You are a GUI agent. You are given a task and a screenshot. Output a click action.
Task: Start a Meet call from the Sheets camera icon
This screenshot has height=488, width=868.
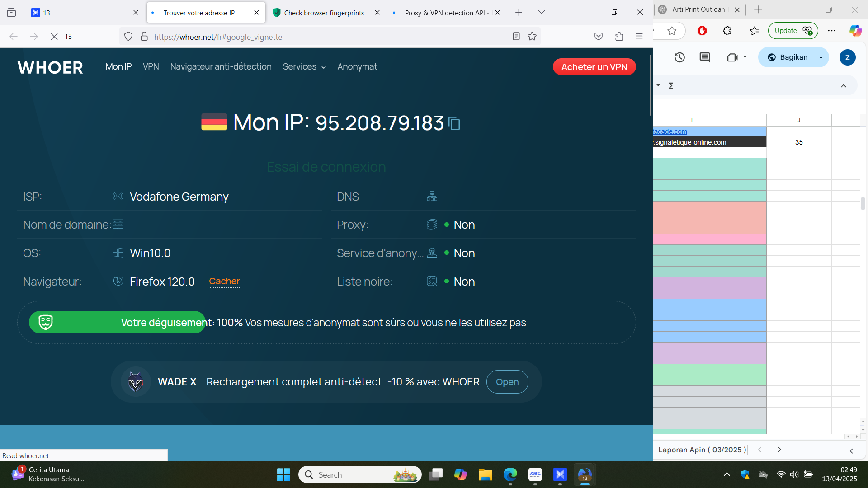pyautogui.click(x=732, y=57)
